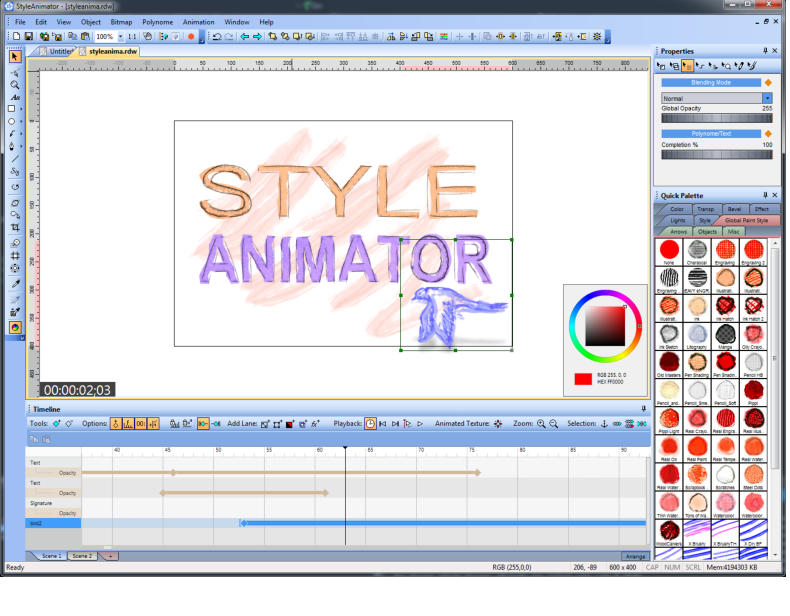Adjust the Global Opacity slider
The height and width of the screenshot is (616, 790).
(x=716, y=118)
